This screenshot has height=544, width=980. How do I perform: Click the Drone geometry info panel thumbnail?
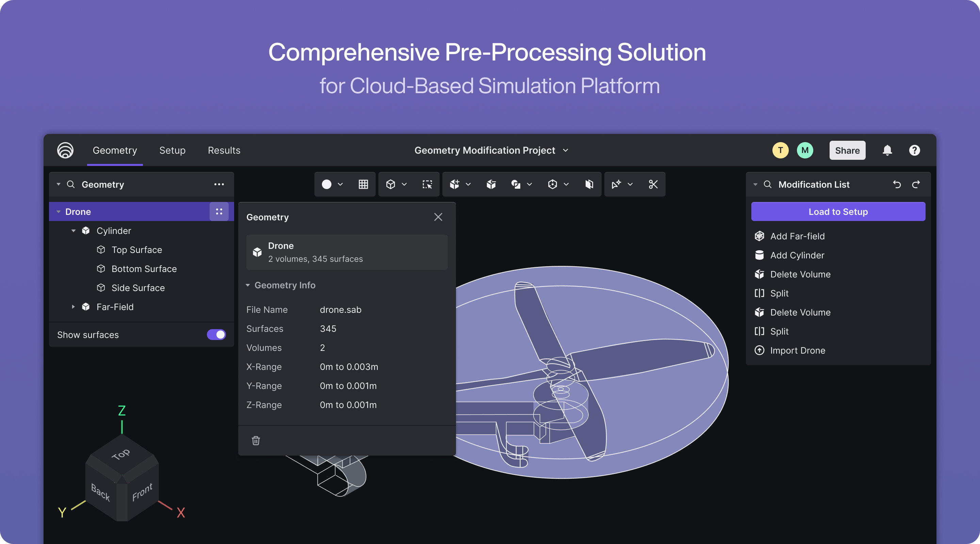257,252
